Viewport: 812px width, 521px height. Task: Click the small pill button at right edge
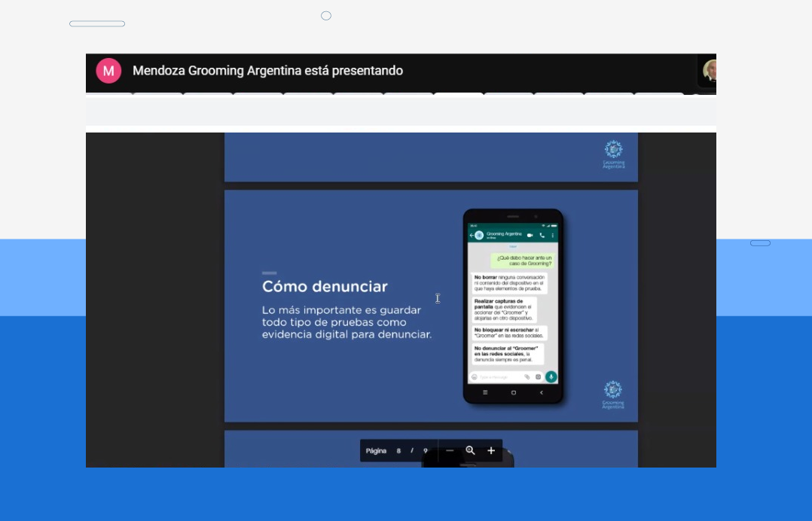click(x=760, y=243)
